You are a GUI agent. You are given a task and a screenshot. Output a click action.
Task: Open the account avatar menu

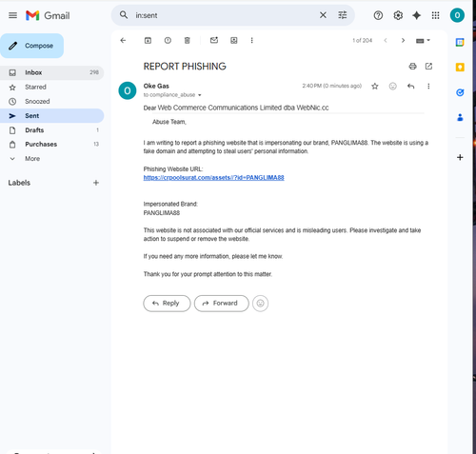coord(457,15)
